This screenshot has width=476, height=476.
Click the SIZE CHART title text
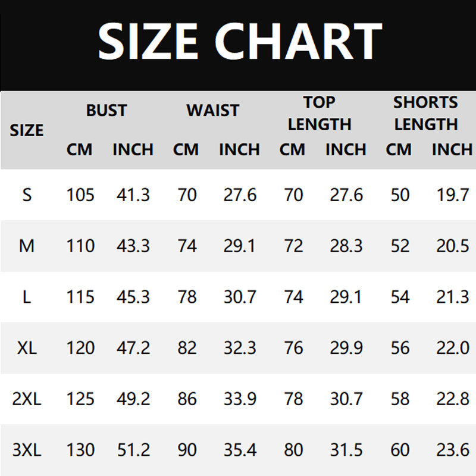[240, 42]
